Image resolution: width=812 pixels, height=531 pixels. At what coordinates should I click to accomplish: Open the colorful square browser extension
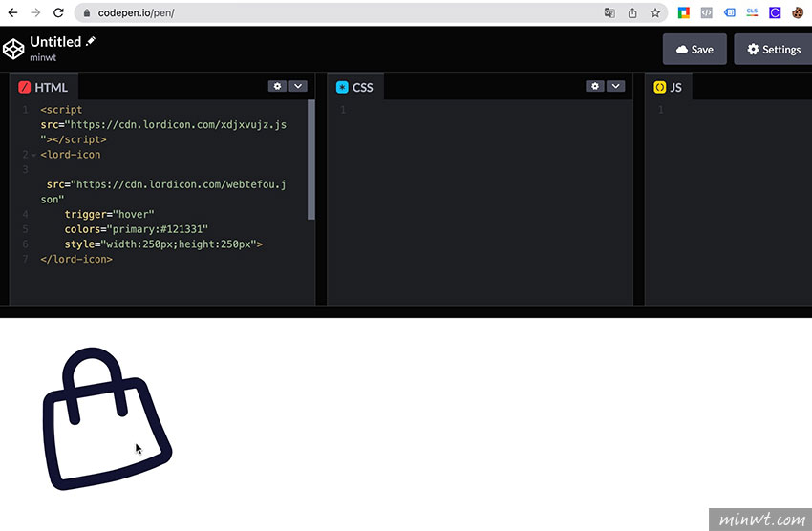(x=684, y=13)
